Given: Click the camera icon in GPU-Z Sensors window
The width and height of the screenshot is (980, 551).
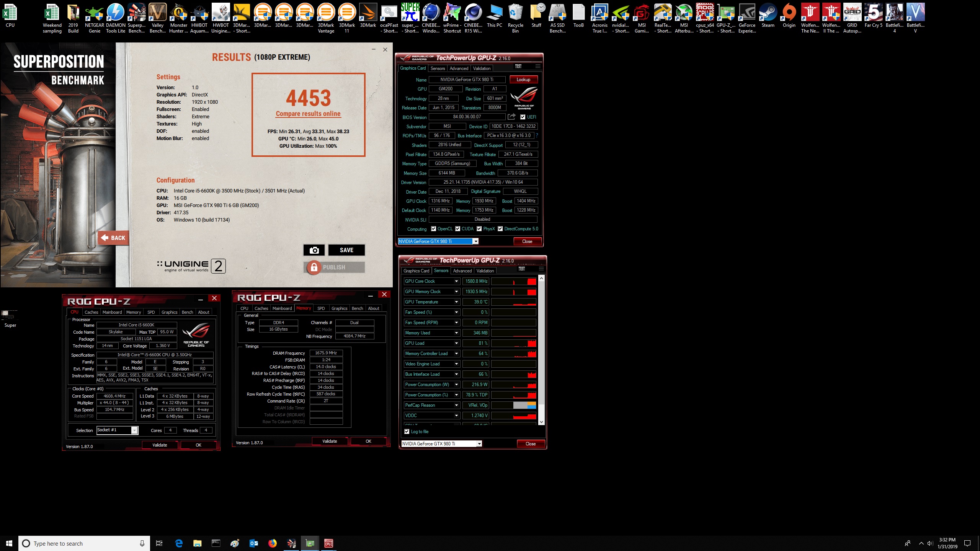Looking at the screenshot, I should [x=522, y=269].
